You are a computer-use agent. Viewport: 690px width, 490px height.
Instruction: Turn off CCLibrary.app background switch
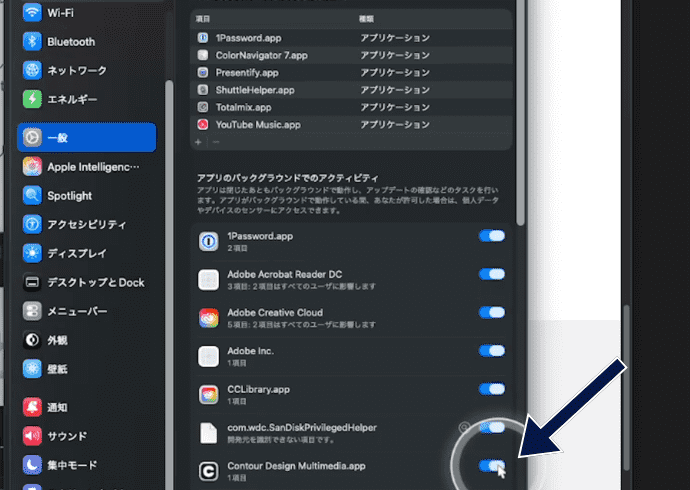click(492, 389)
